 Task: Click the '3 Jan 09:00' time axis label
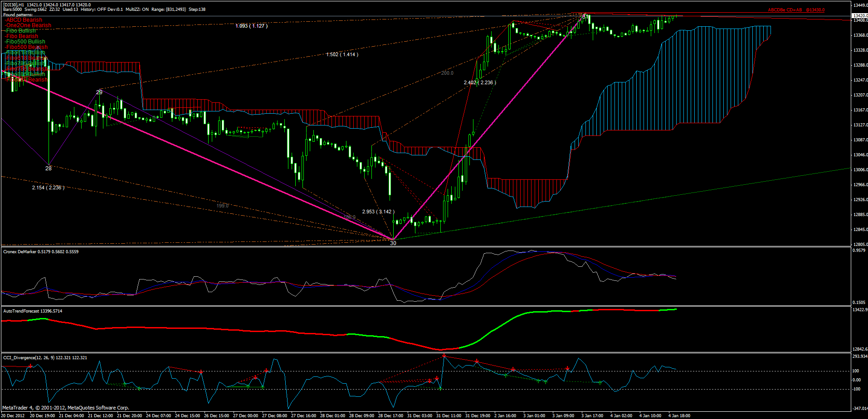(563, 416)
